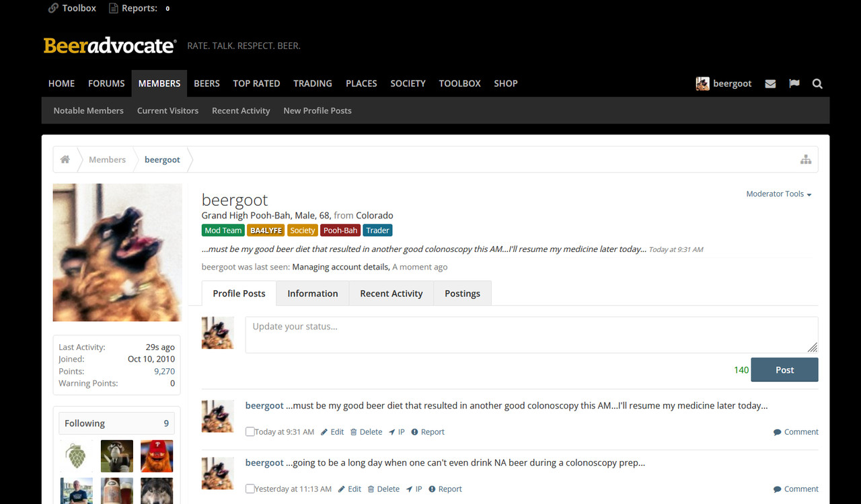
Task: Click the Society badge
Action: 302,230
